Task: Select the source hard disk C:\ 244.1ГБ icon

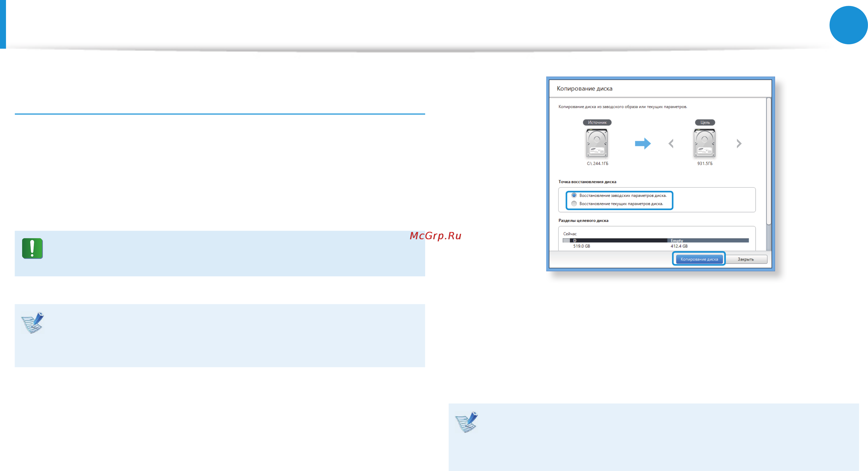Action: [x=597, y=143]
